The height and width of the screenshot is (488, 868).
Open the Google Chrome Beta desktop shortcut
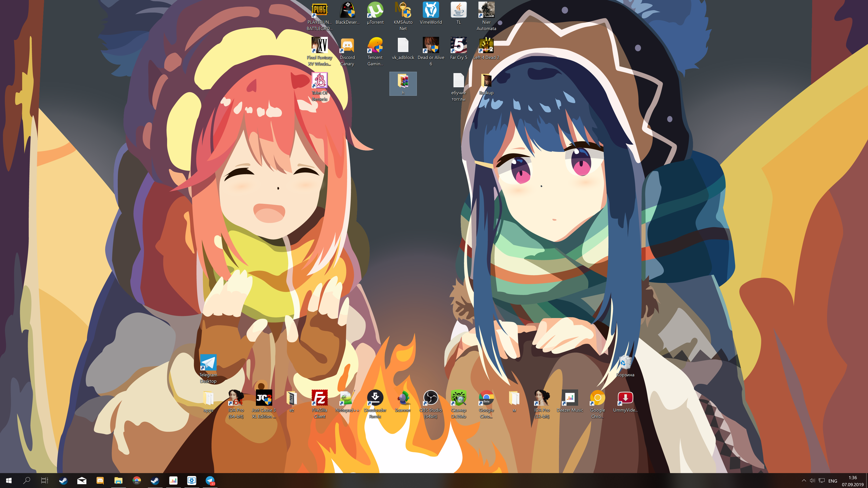[x=486, y=404]
